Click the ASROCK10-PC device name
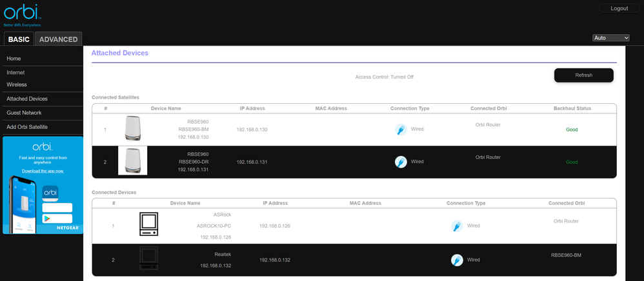The width and height of the screenshot is (644, 281). pos(214,226)
